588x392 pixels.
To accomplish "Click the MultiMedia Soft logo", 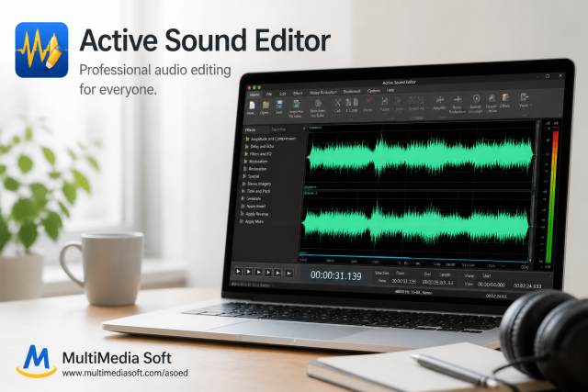I will [x=35, y=361].
